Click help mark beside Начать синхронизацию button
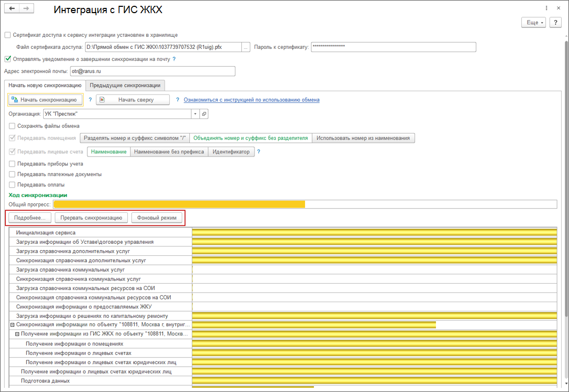The height and width of the screenshot is (392, 569). pos(90,100)
